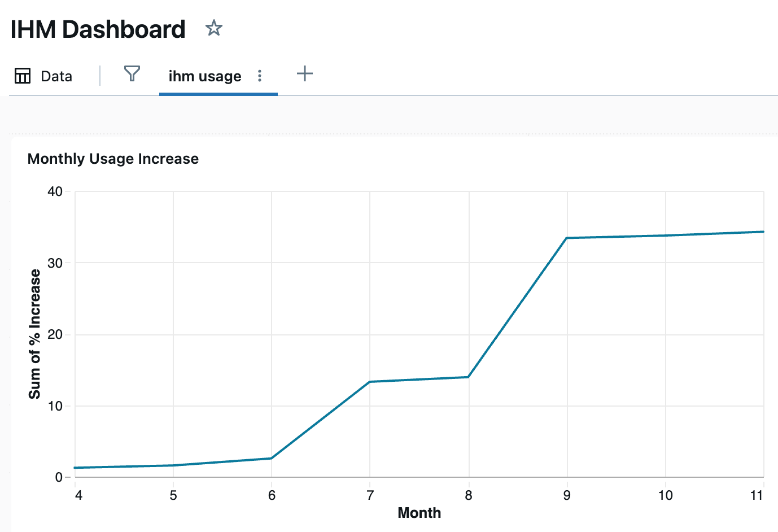Click the line's start point at month 4
Image resolution: width=778 pixels, height=532 pixels.
click(75, 468)
